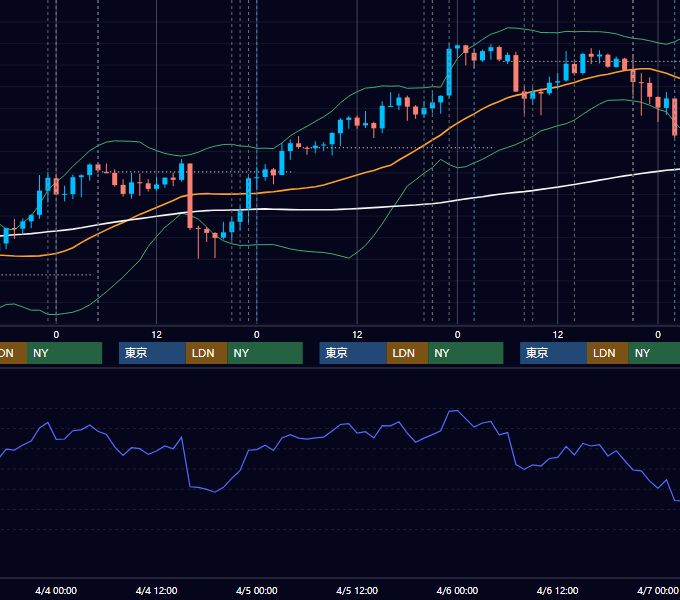Viewport: 680px width, 600px height.
Task: Select the NY session block starting 4/6 evening
Action: pyautogui.click(x=654, y=353)
